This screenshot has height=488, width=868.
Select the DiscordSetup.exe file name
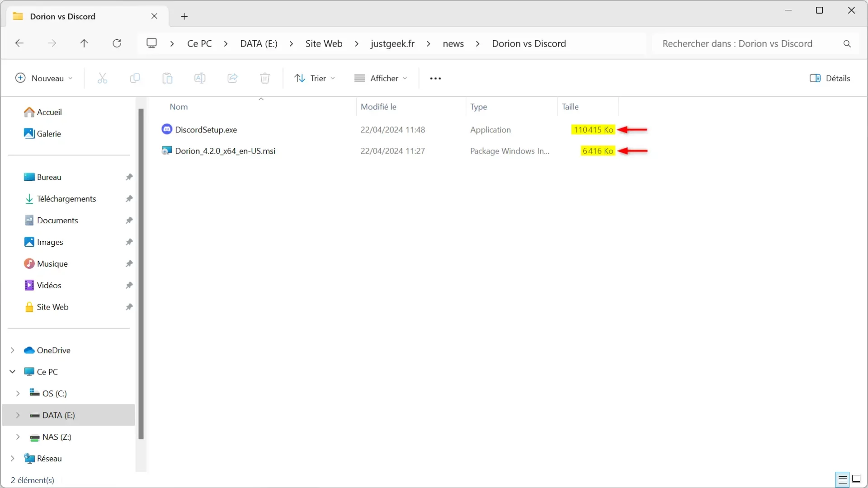point(206,130)
